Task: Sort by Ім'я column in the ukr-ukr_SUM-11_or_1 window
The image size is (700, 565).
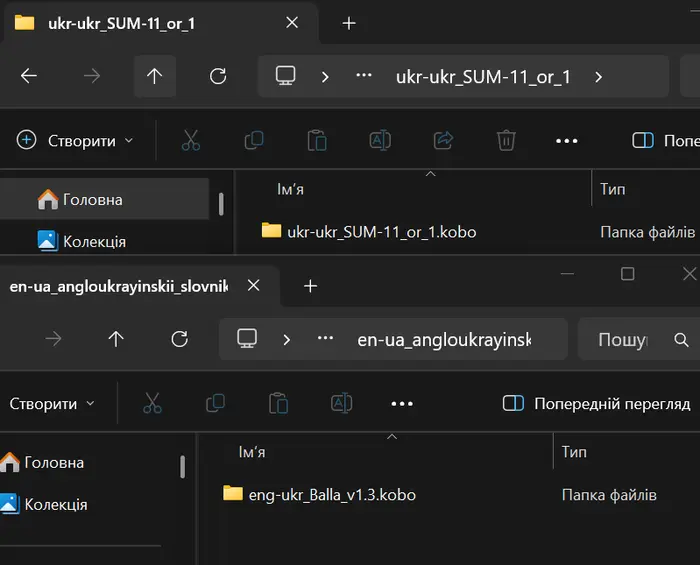Action: coord(290,189)
